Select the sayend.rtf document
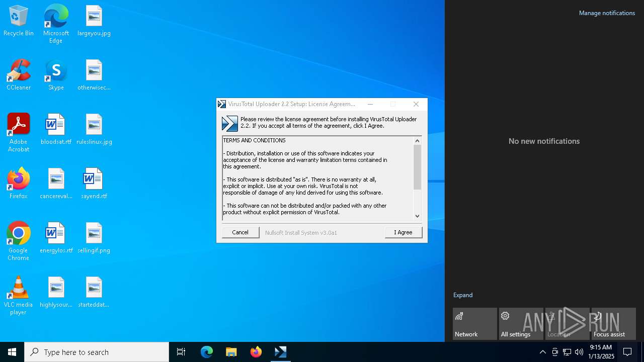The height and width of the screenshot is (362, 644). coord(94,184)
